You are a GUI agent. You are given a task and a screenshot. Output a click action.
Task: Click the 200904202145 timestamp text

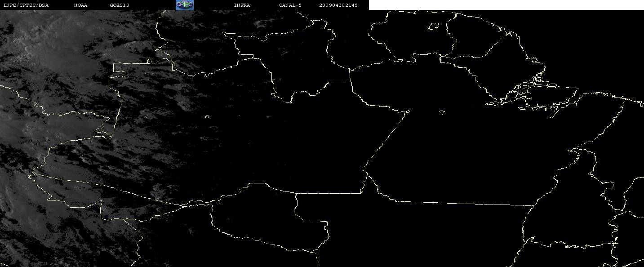tap(338, 5)
